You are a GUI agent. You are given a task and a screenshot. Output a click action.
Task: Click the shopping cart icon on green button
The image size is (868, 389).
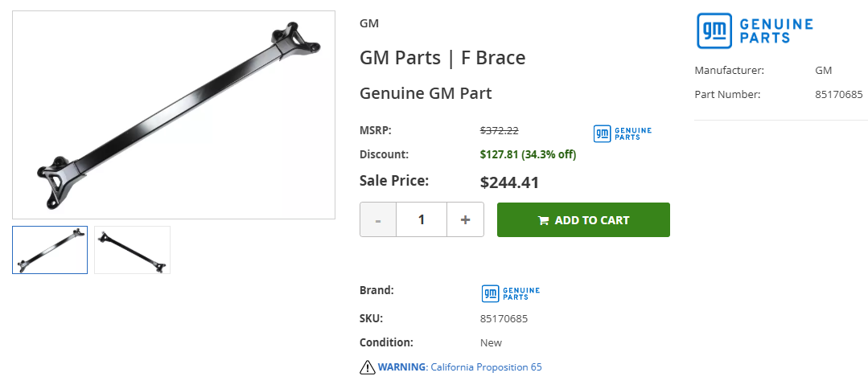tap(543, 220)
